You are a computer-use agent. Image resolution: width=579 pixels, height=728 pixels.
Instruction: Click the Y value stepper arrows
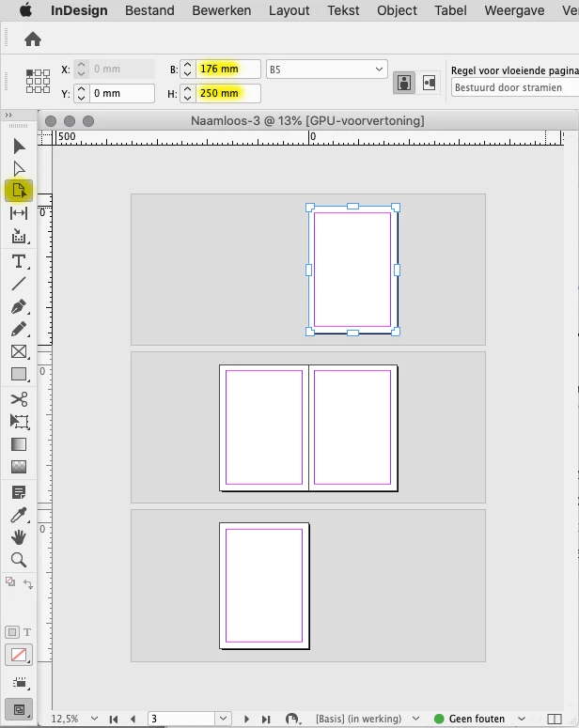82,93
